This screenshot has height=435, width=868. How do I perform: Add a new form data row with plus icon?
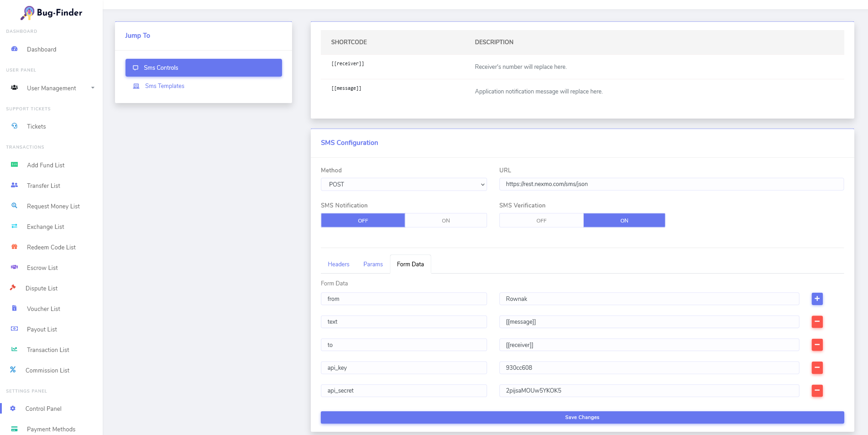point(817,299)
